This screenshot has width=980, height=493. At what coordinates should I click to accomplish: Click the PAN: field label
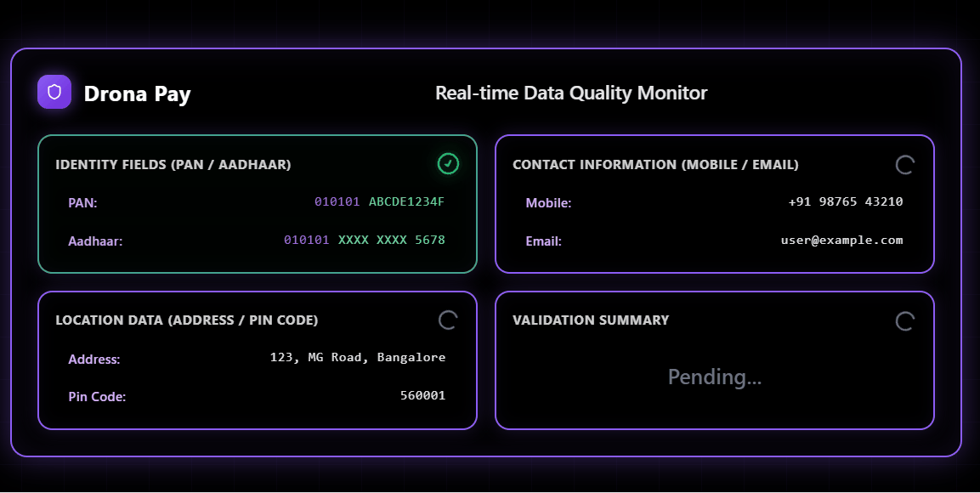(x=82, y=203)
